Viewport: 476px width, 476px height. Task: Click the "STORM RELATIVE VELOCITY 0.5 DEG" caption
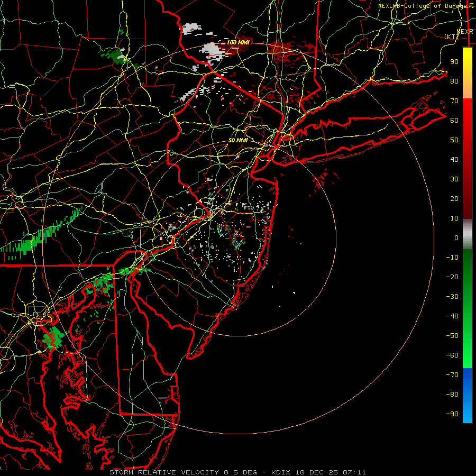183,472
